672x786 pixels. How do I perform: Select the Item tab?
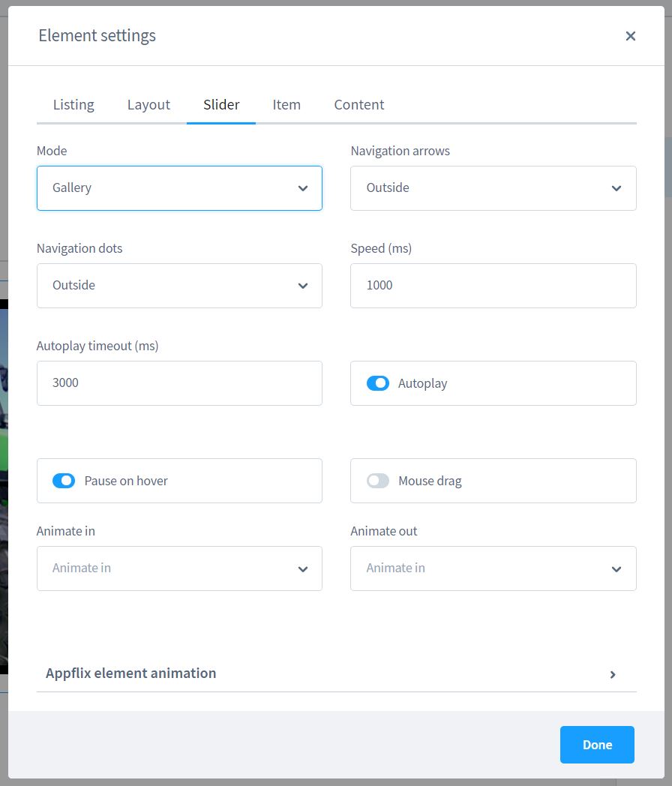click(x=286, y=105)
